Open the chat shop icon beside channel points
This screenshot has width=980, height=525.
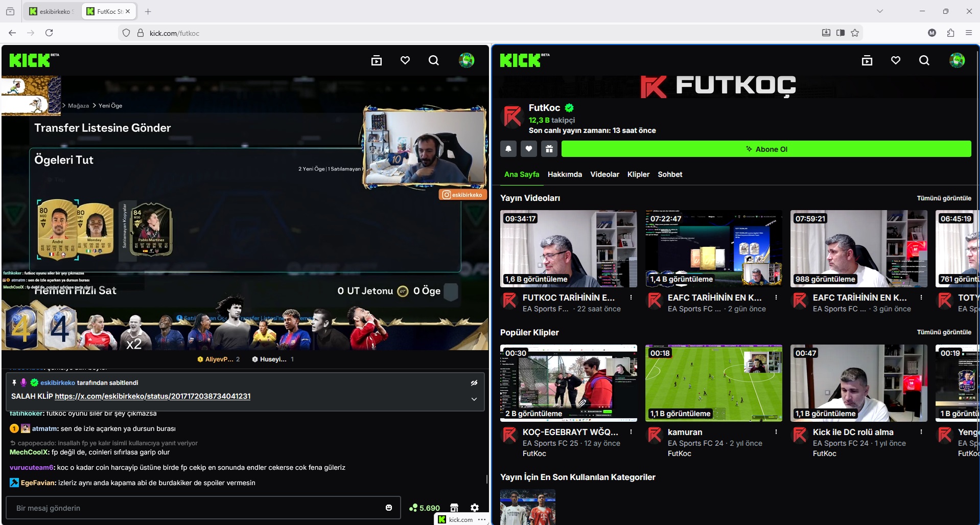[x=454, y=508]
